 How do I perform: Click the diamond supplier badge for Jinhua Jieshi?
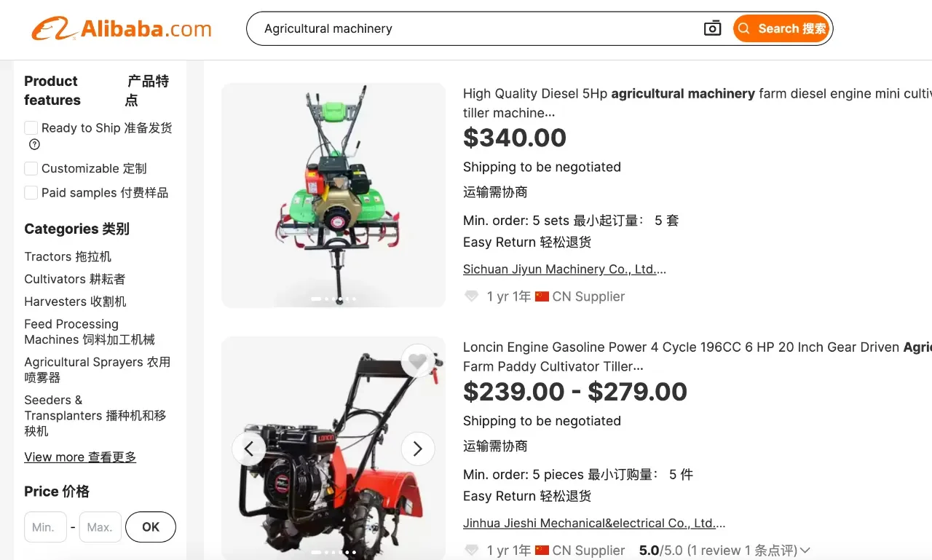pos(471,551)
